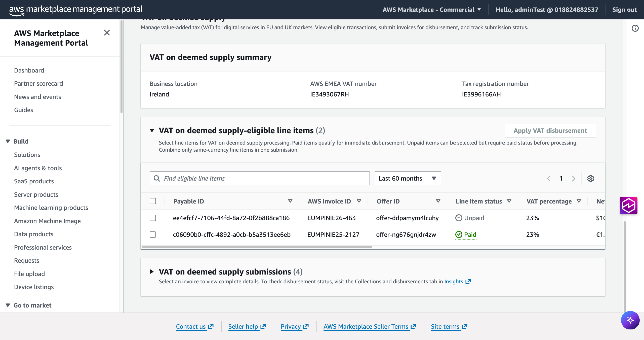Sort by Line item status column arrow
Screen dimensions: 644x340
point(509,201)
